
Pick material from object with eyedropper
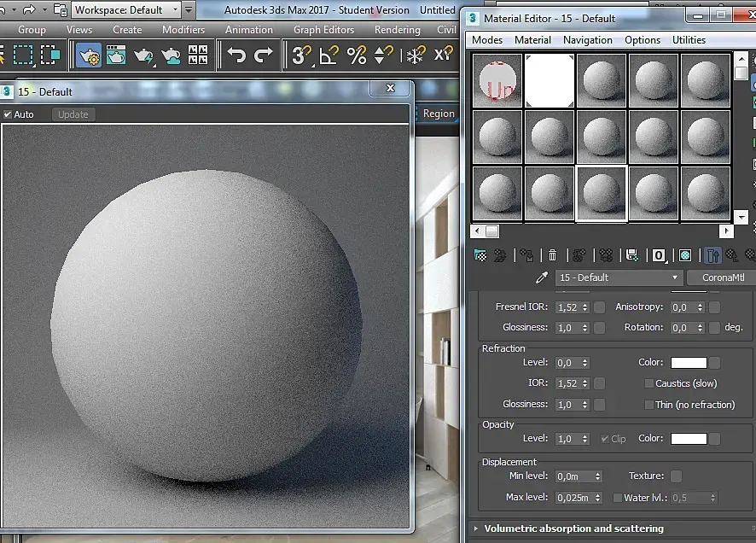coord(541,277)
